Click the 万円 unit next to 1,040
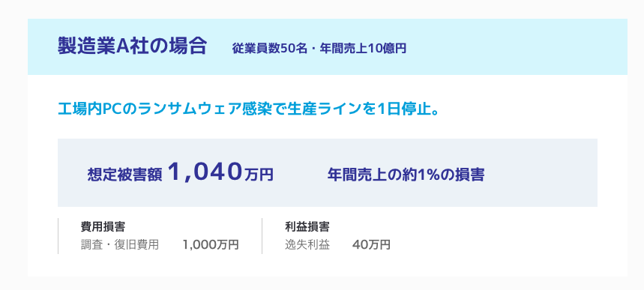Viewport: 644px width, 290px height. (x=259, y=175)
